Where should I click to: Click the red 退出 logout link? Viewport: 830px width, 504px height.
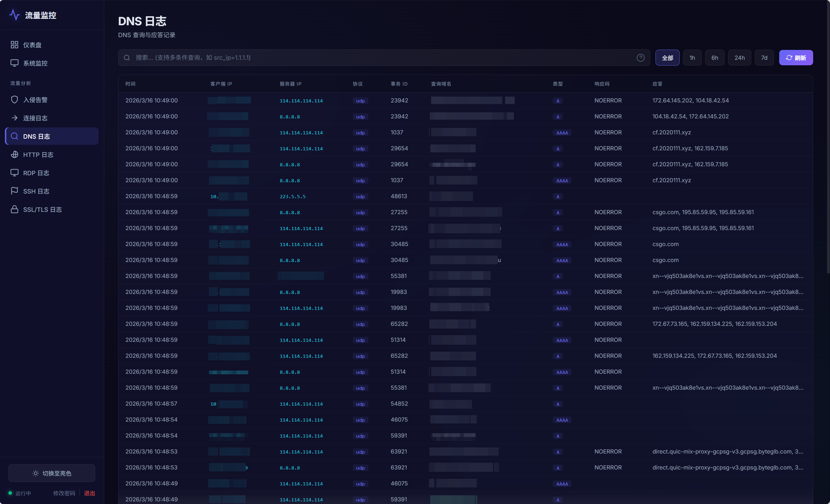(89, 493)
